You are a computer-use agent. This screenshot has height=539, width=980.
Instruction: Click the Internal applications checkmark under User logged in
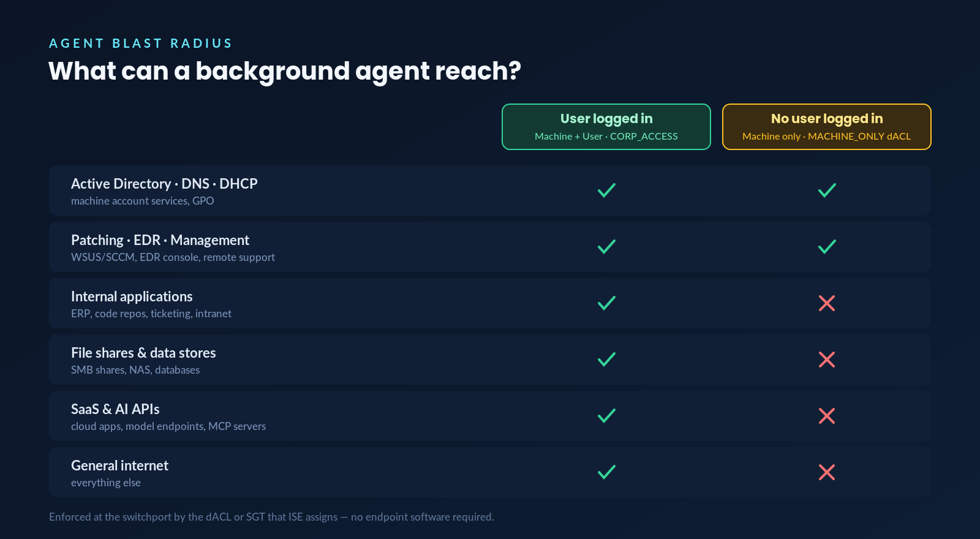[606, 303]
